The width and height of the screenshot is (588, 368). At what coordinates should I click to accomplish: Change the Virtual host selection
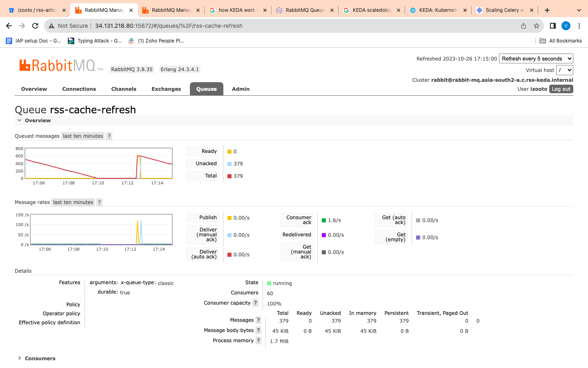(565, 70)
